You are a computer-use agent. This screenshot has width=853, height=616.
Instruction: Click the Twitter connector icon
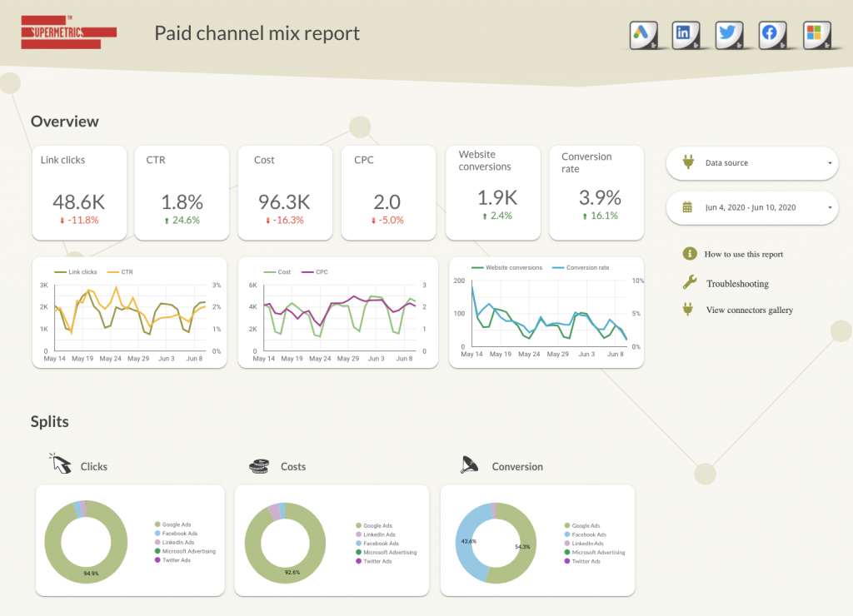[x=729, y=35]
